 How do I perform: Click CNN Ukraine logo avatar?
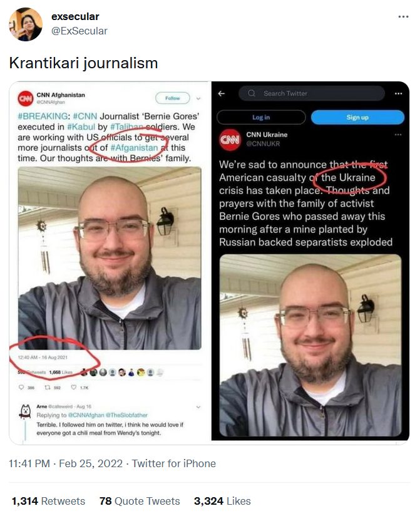tap(230, 140)
